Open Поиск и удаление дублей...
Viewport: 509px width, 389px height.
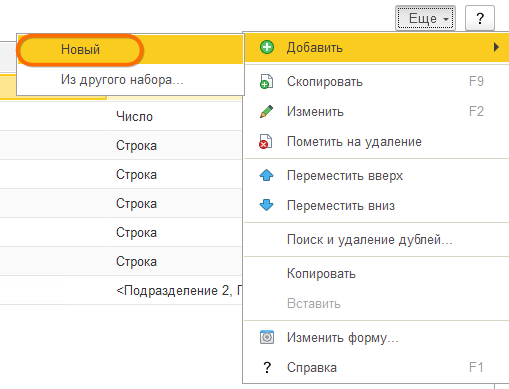(x=377, y=240)
